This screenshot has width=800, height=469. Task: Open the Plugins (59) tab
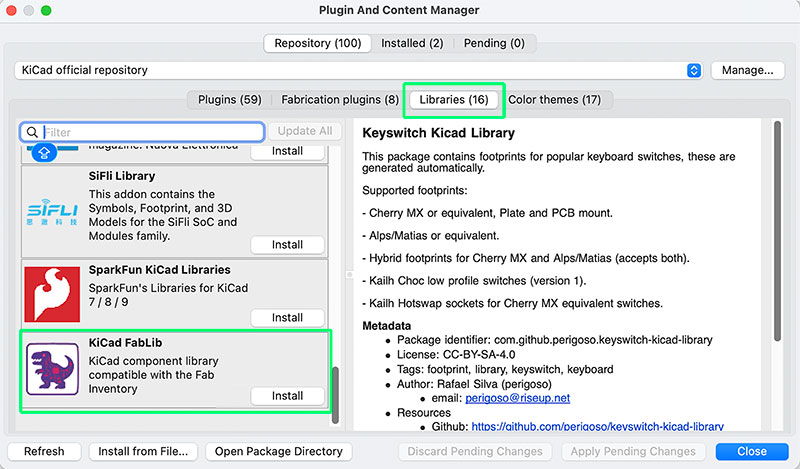(229, 100)
